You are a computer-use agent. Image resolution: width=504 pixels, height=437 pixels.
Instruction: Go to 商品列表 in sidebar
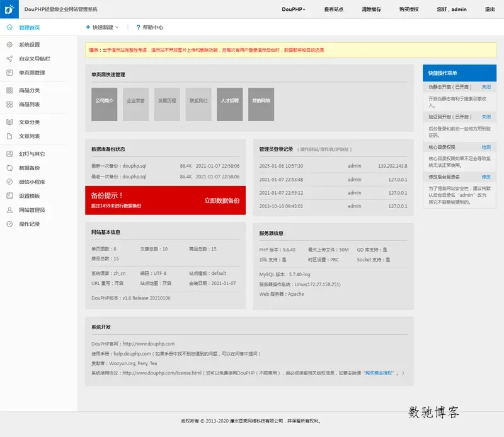[x=29, y=104]
